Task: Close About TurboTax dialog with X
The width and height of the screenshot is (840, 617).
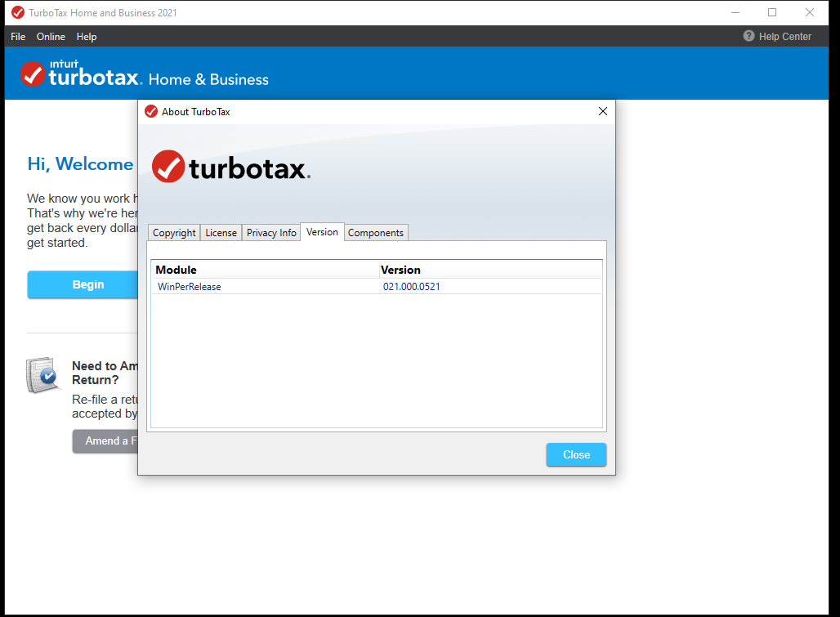Action: (603, 111)
